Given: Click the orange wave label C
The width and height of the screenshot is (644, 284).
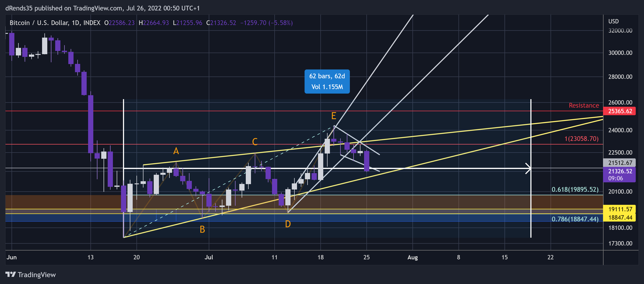Looking at the screenshot, I should tap(255, 142).
